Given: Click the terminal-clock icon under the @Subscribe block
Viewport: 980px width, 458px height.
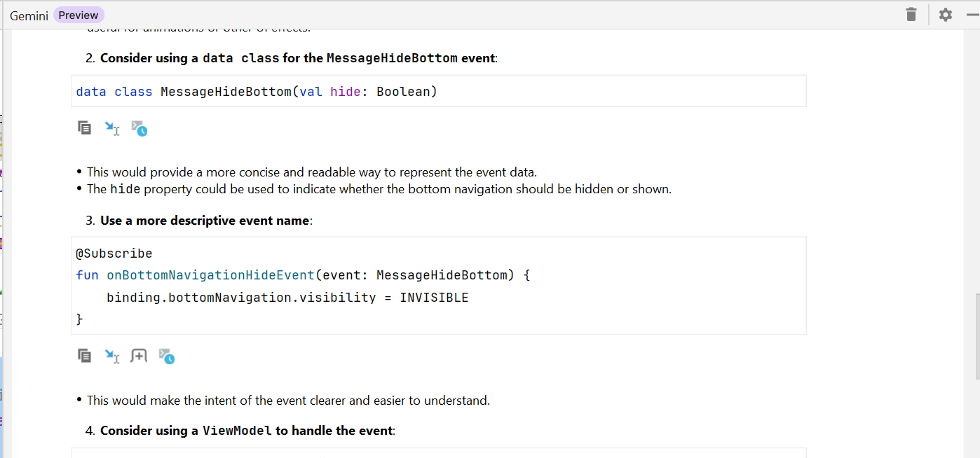Looking at the screenshot, I should point(166,356).
